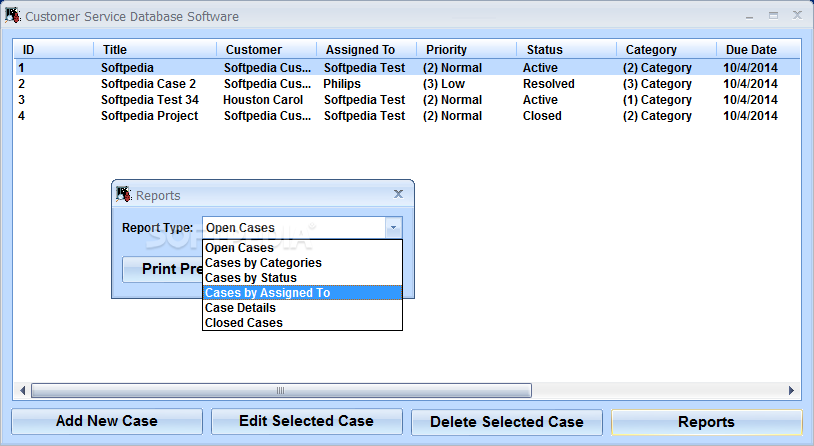The width and height of the screenshot is (814, 446).
Task: Click Delete Selected Case button
Action: [x=507, y=422]
